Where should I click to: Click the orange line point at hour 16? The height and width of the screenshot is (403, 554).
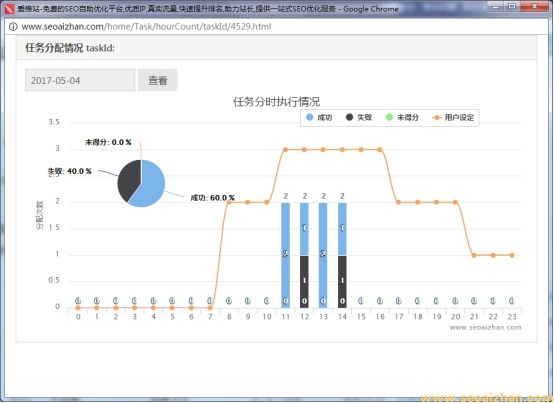point(380,150)
